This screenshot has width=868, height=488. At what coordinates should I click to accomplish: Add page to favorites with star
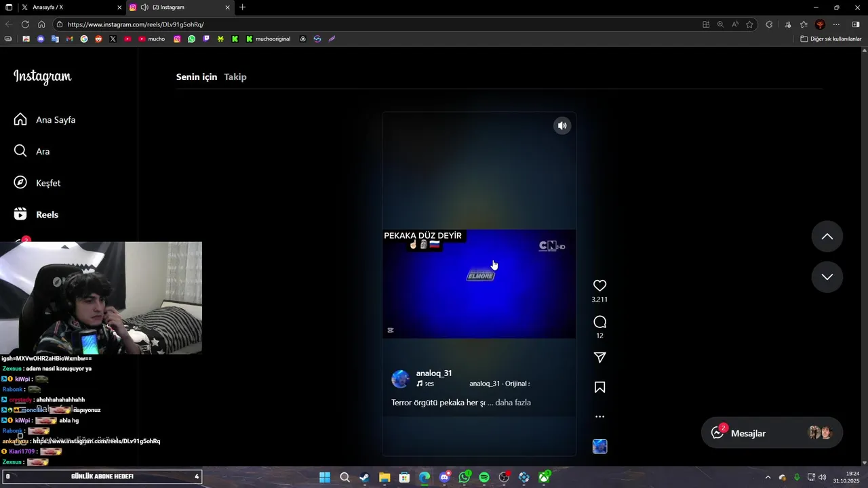coord(749,24)
